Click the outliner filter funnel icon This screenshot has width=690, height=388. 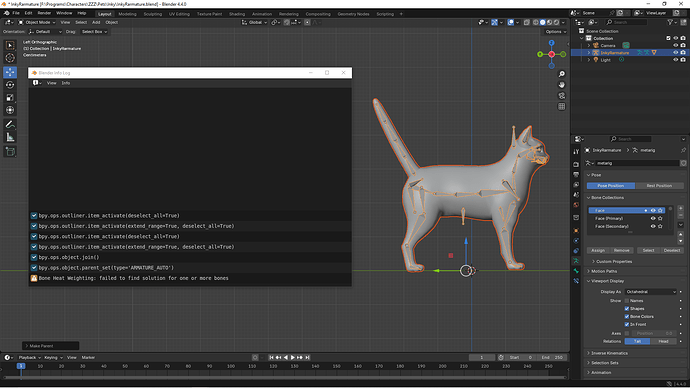(670, 22)
